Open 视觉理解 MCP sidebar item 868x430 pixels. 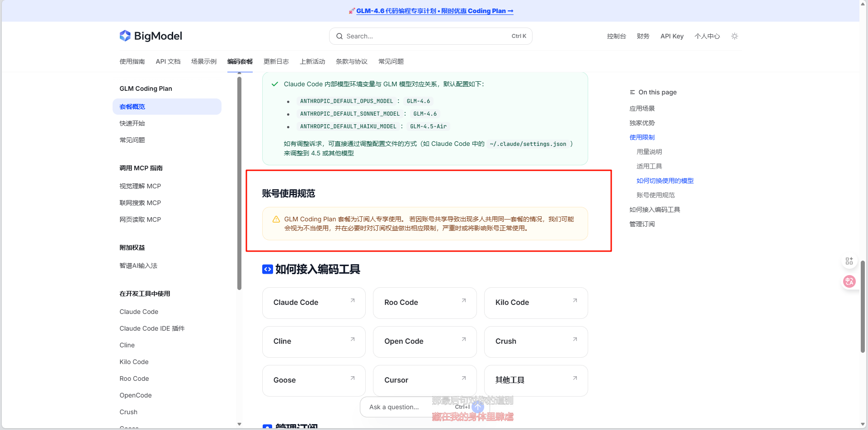pyautogui.click(x=140, y=186)
